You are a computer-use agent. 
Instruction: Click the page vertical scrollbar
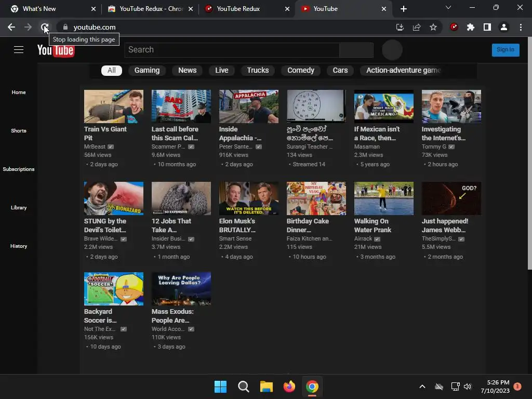point(529,153)
